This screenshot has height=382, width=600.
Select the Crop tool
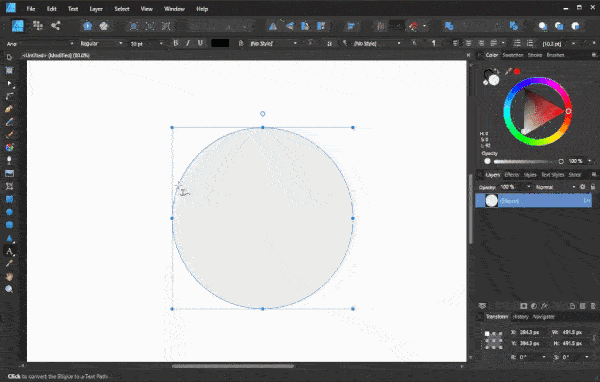pyautogui.click(x=10, y=186)
